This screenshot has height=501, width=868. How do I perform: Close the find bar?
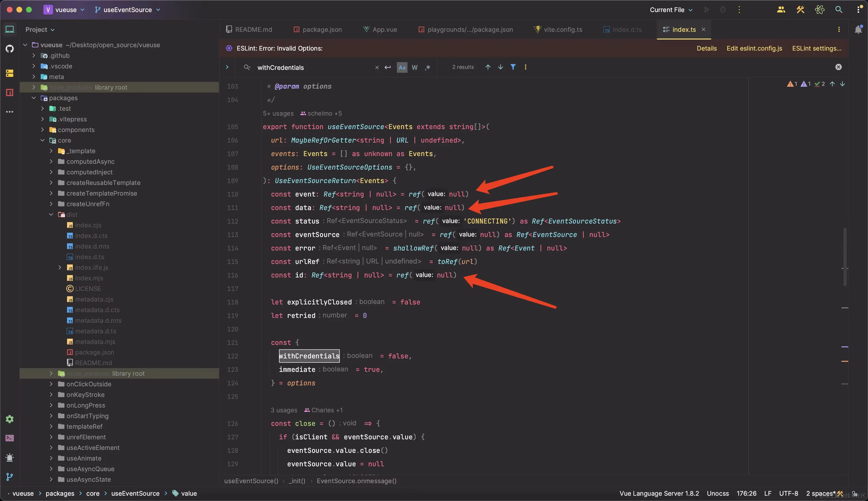point(838,67)
